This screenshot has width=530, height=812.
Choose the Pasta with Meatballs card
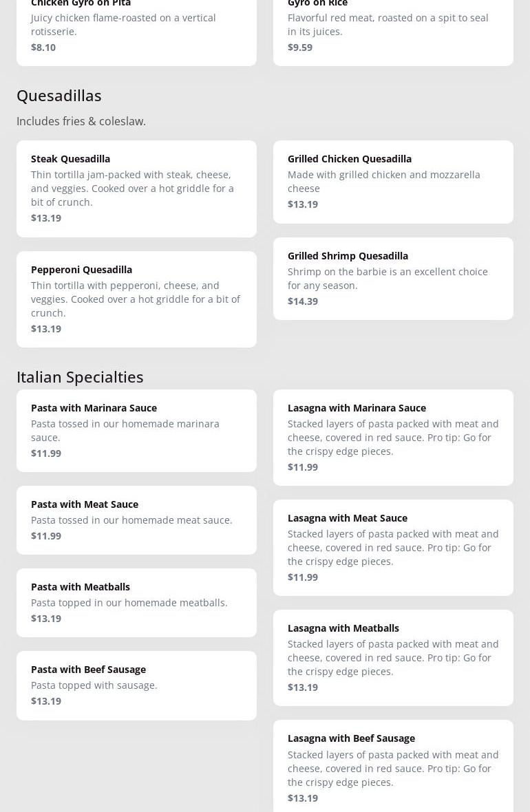tap(136, 603)
